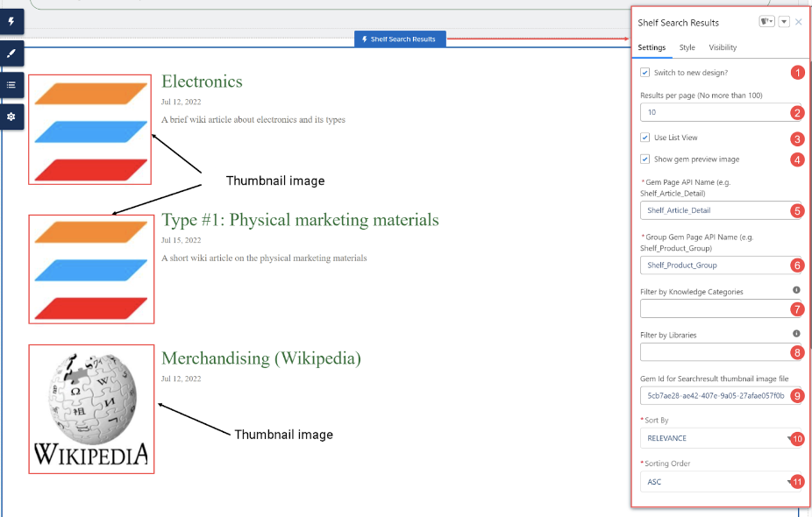Open the panel header dropdown arrow menu

(x=784, y=22)
